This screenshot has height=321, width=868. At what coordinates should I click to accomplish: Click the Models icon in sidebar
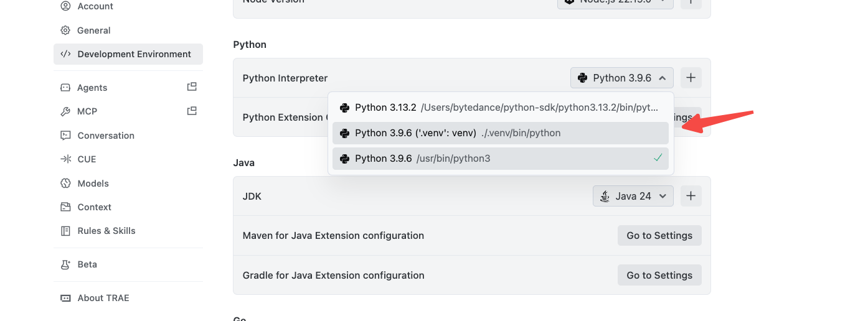65,184
